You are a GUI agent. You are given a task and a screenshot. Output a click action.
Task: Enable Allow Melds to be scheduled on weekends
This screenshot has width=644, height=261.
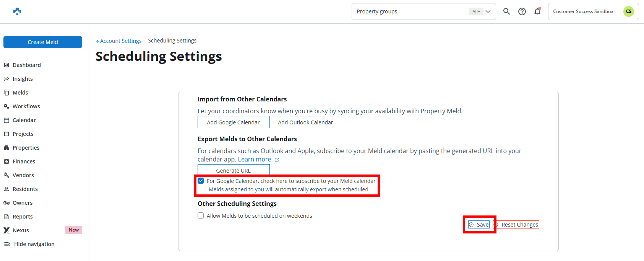tap(201, 215)
